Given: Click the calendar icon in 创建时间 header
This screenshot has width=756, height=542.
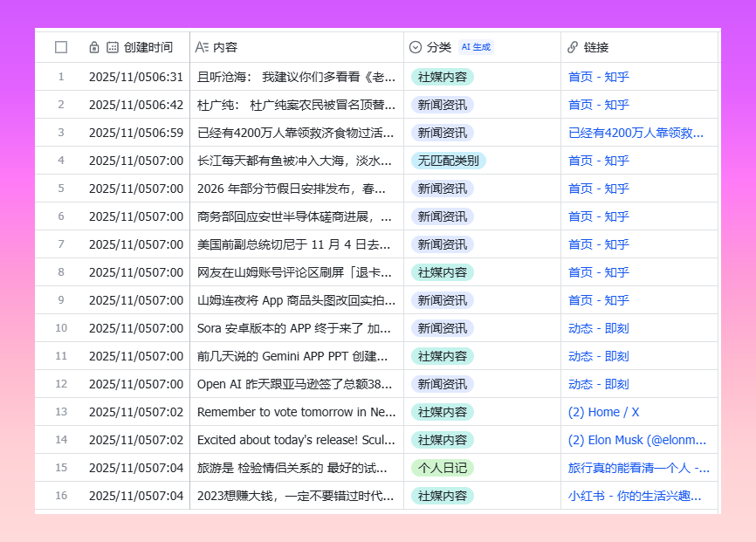Looking at the screenshot, I should [x=113, y=47].
